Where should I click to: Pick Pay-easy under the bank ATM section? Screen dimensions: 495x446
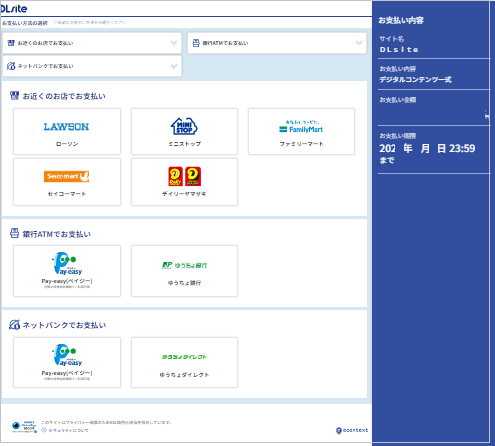[67, 271]
